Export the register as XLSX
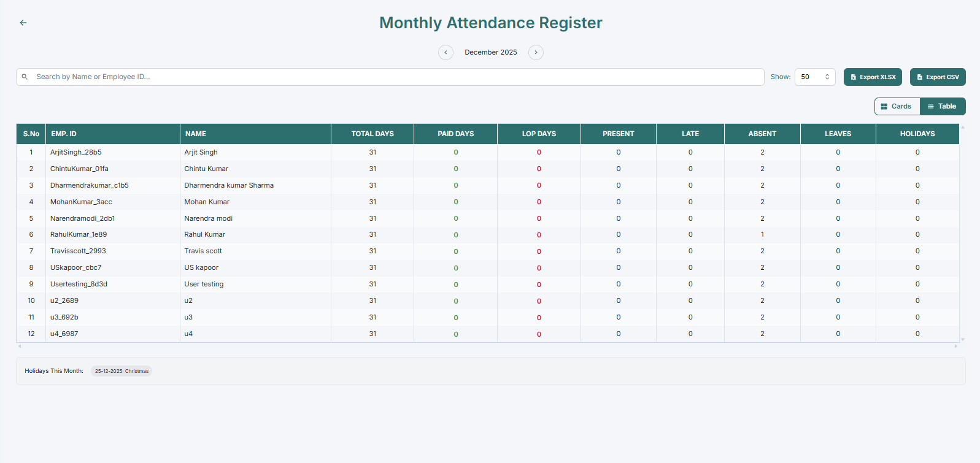Viewport: 980px width, 463px height. click(873, 77)
